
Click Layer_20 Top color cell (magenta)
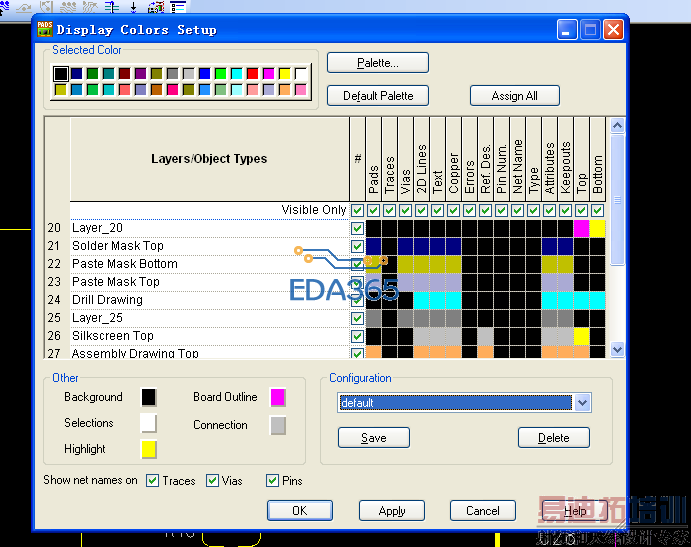tap(581, 228)
